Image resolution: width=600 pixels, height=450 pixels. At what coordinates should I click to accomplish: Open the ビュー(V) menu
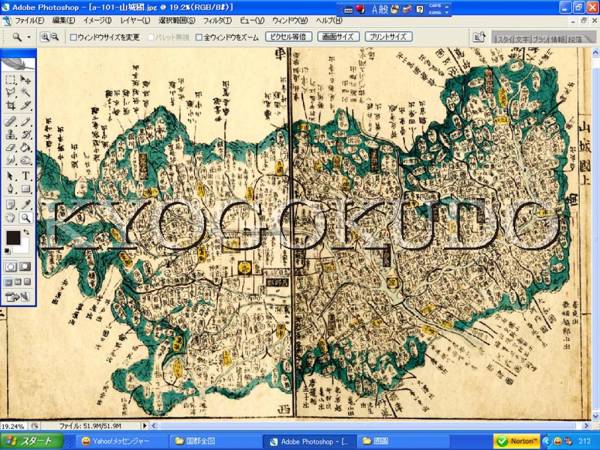[x=252, y=20]
